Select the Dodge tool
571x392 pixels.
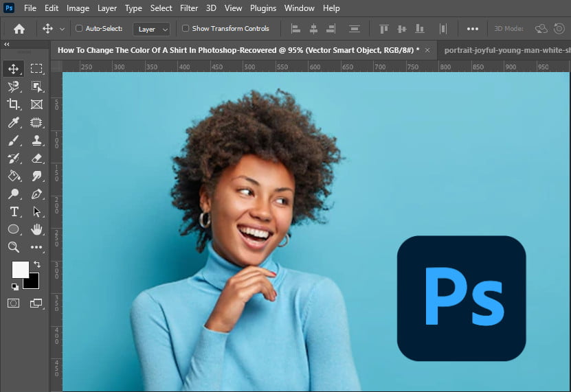(14, 194)
